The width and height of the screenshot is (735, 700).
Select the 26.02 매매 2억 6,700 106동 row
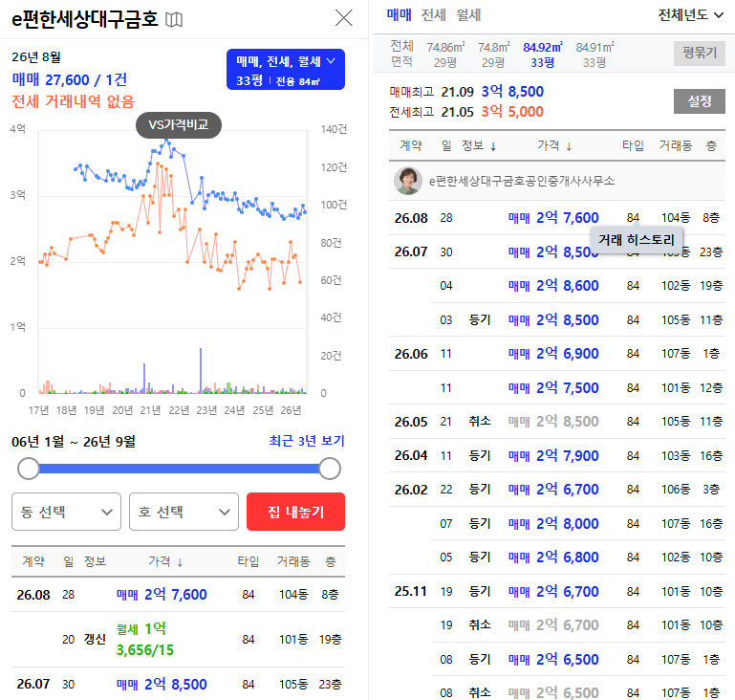coord(557,490)
